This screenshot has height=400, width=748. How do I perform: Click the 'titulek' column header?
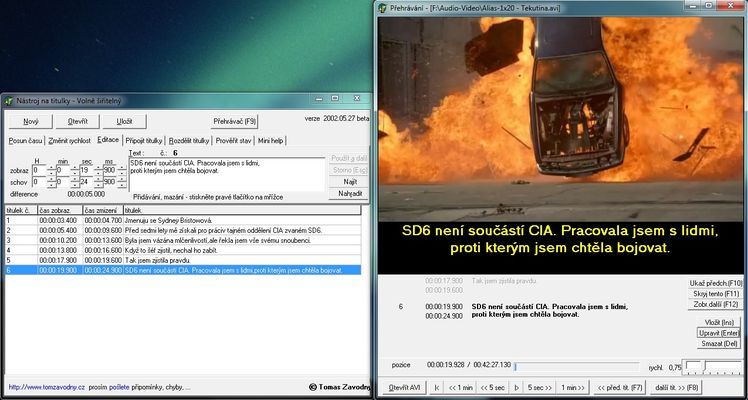[242, 210]
